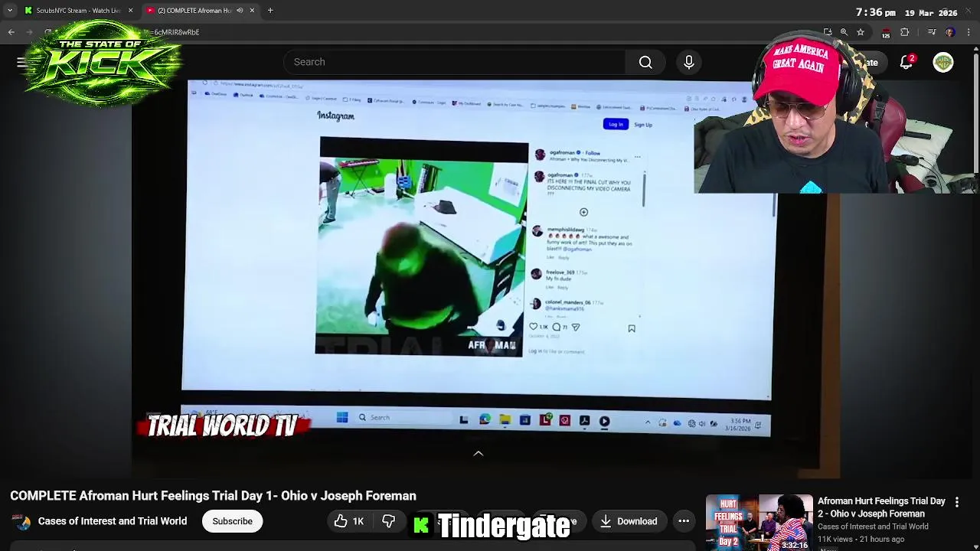Subscribe to the channel

click(232, 521)
